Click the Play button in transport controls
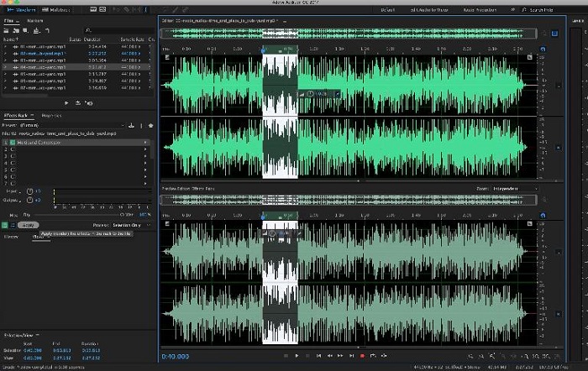Screen dimensions: 588x371 pos(297,356)
